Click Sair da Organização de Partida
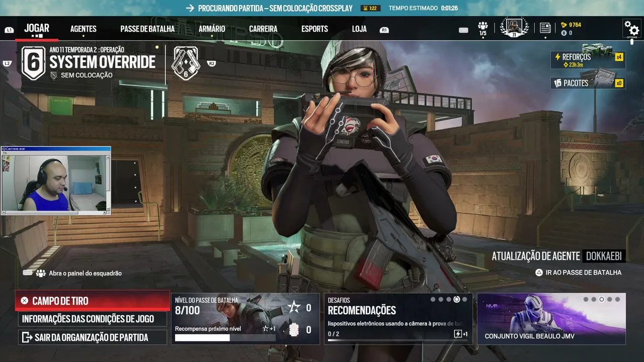 [x=93, y=337]
